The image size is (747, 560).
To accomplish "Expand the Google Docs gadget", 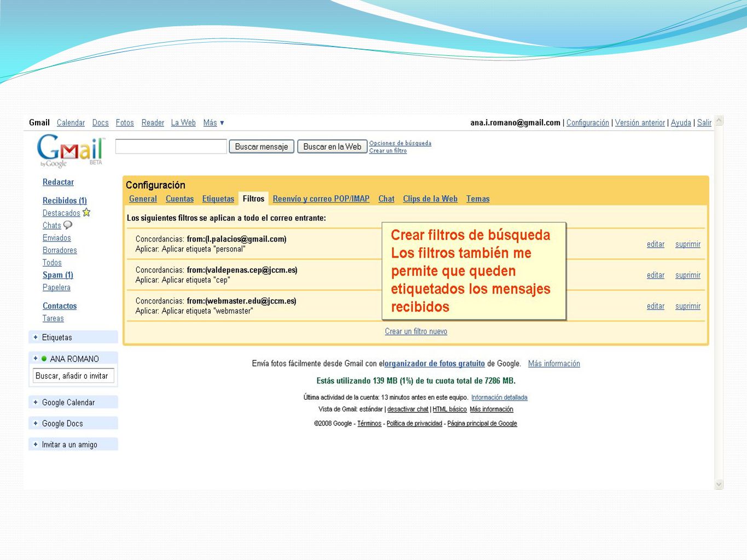I will (x=36, y=423).
